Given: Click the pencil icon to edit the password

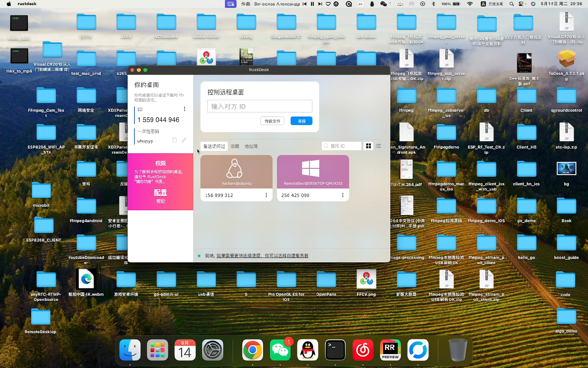Looking at the screenshot, I should [x=184, y=140].
